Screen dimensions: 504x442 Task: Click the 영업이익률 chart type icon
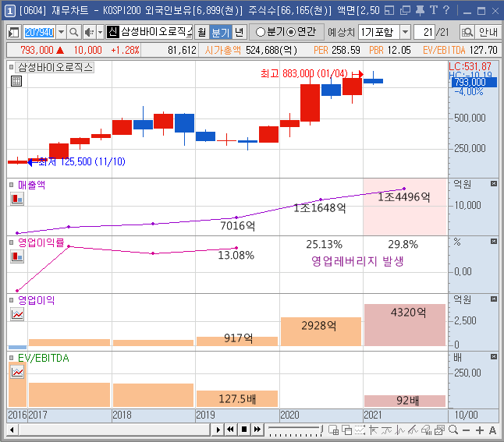(x=17, y=256)
